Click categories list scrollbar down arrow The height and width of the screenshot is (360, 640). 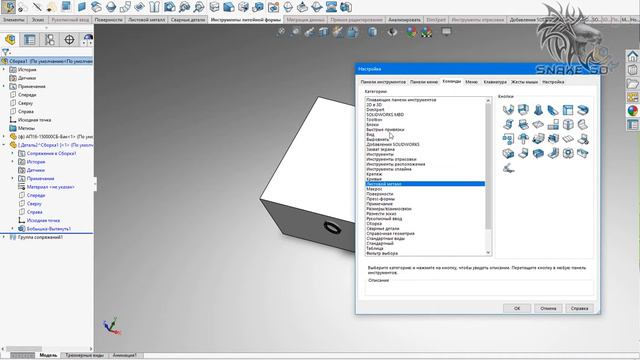click(488, 253)
